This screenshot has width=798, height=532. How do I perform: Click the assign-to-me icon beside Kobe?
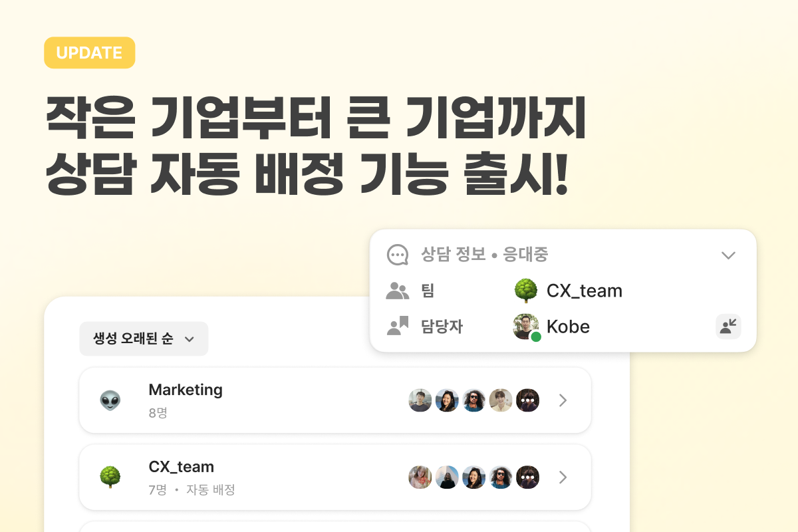[728, 327]
